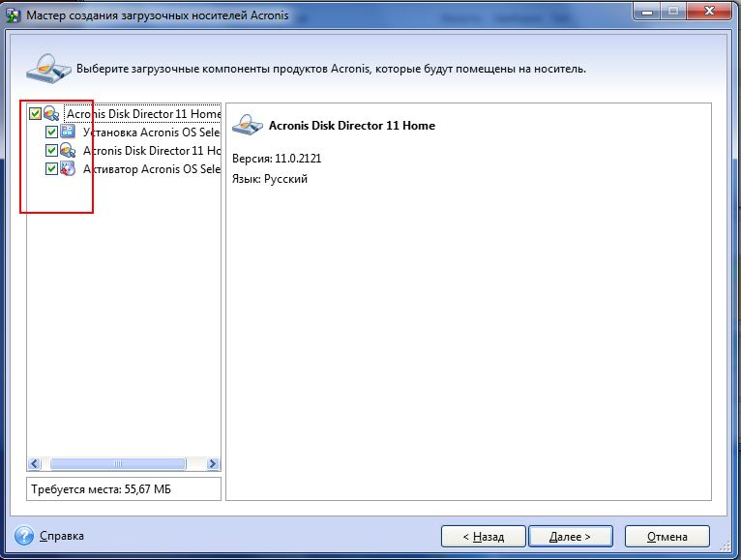Toggle the child Acronis Disk Director 11 Home checkbox
The width and height of the screenshot is (741, 560).
click(x=51, y=150)
